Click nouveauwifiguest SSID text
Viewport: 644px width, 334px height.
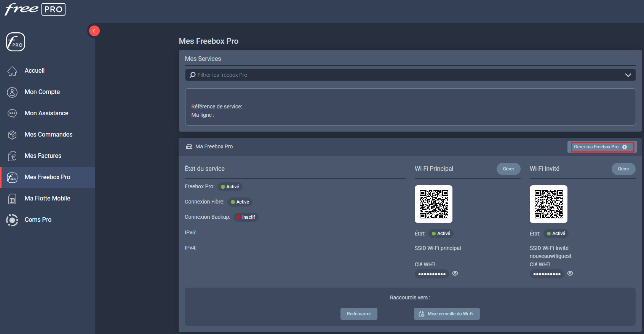551,256
